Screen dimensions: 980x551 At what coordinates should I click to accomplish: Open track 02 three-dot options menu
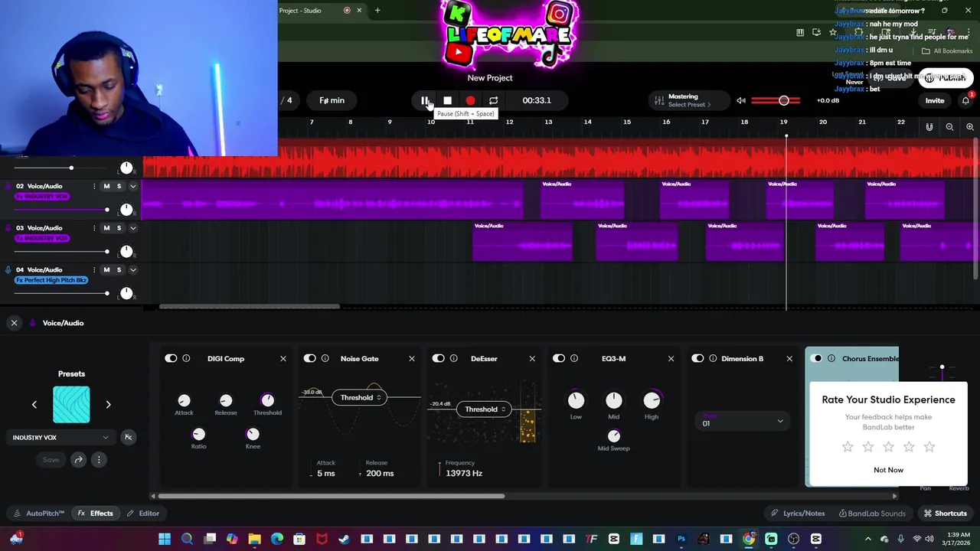(x=94, y=186)
